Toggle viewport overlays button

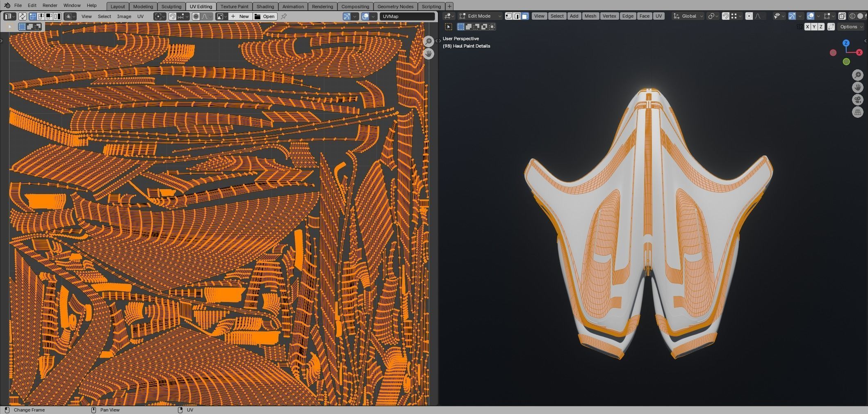pyautogui.click(x=811, y=16)
